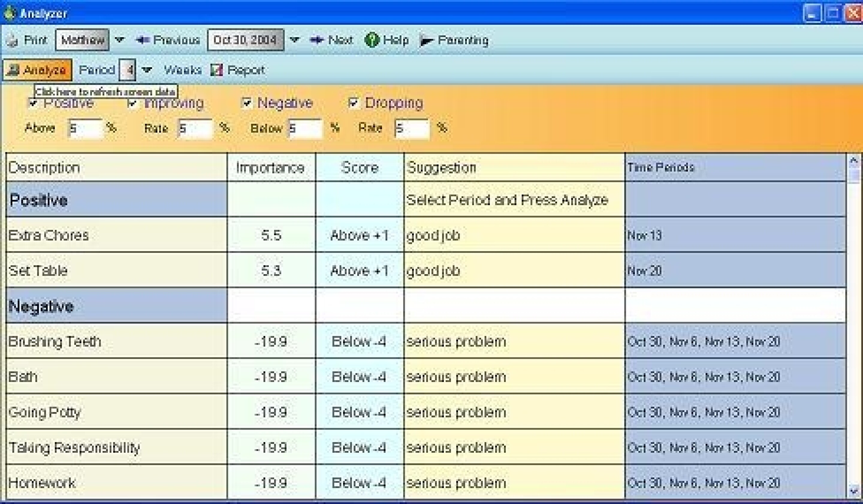
Task: Click the Above percentage input field
Action: point(85,128)
